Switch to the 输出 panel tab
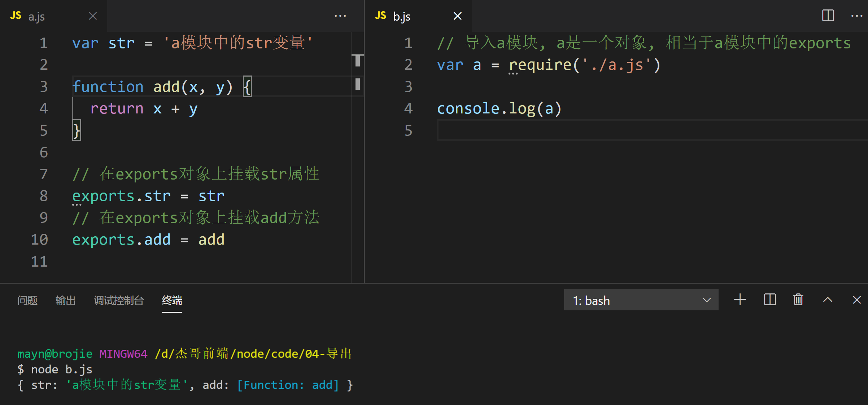Screen dimensions: 868x405 (66, 300)
